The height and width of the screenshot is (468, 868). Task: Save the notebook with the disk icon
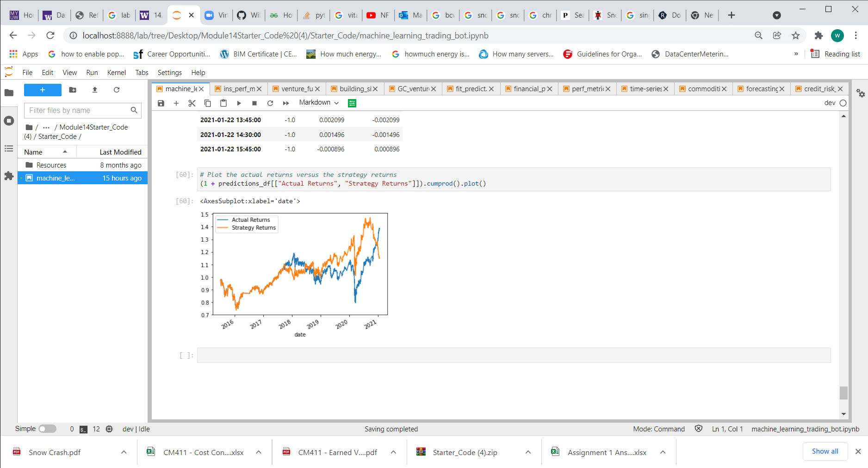click(161, 103)
